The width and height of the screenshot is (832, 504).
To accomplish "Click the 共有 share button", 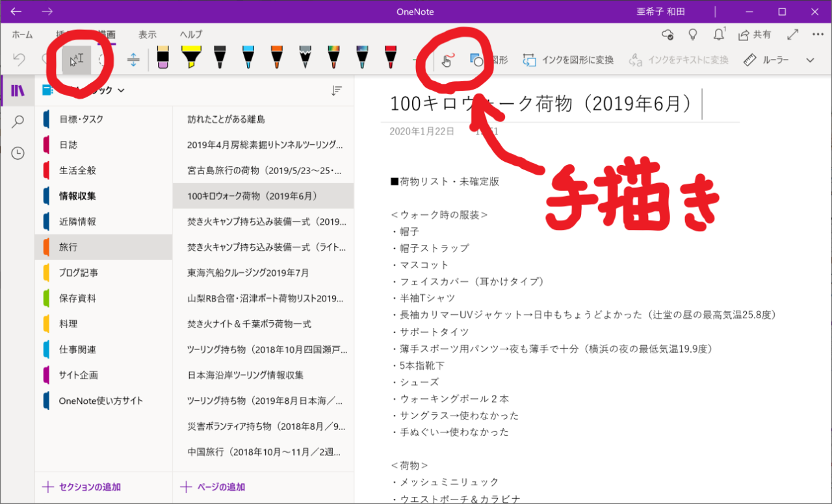I will click(754, 34).
